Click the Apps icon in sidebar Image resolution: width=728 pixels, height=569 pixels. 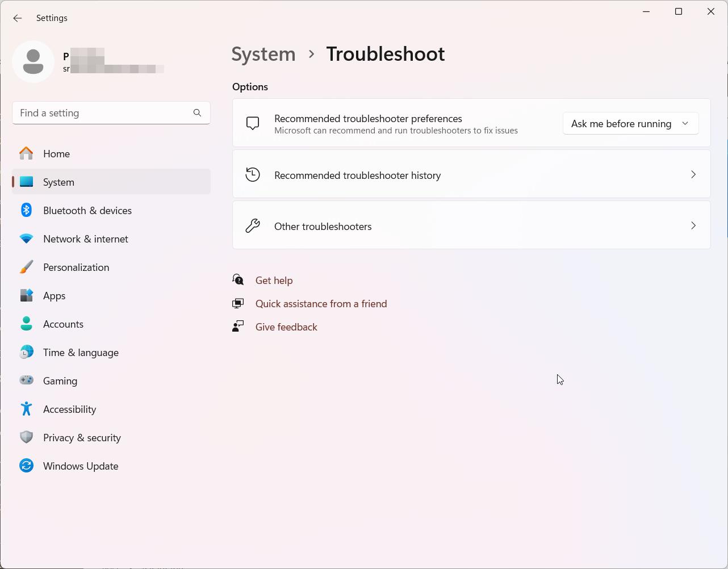click(x=26, y=295)
